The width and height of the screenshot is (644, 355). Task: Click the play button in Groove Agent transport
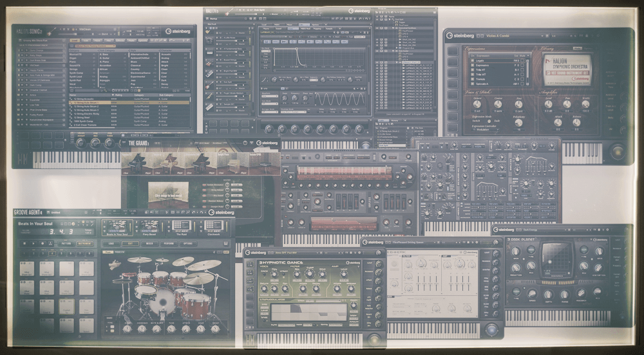[x=33, y=244]
